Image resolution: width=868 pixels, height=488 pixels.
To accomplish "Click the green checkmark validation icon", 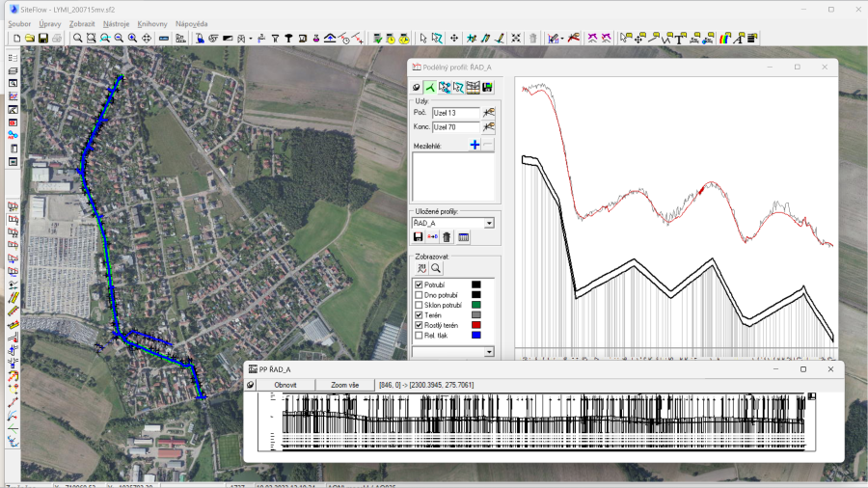I will click(x=377, y=39).
